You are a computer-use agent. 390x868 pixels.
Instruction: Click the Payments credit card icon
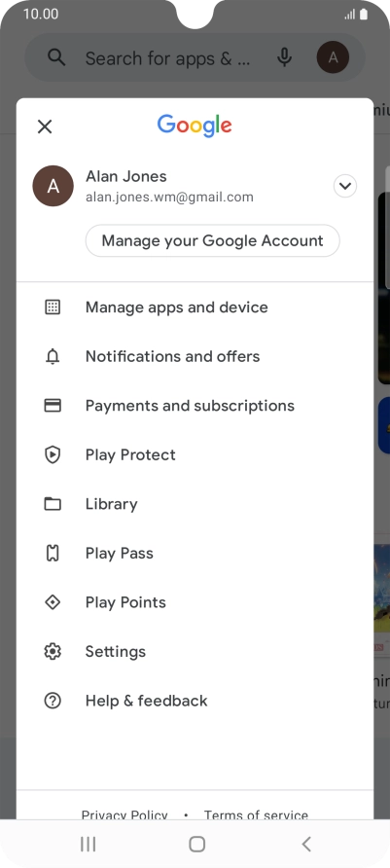53,406
